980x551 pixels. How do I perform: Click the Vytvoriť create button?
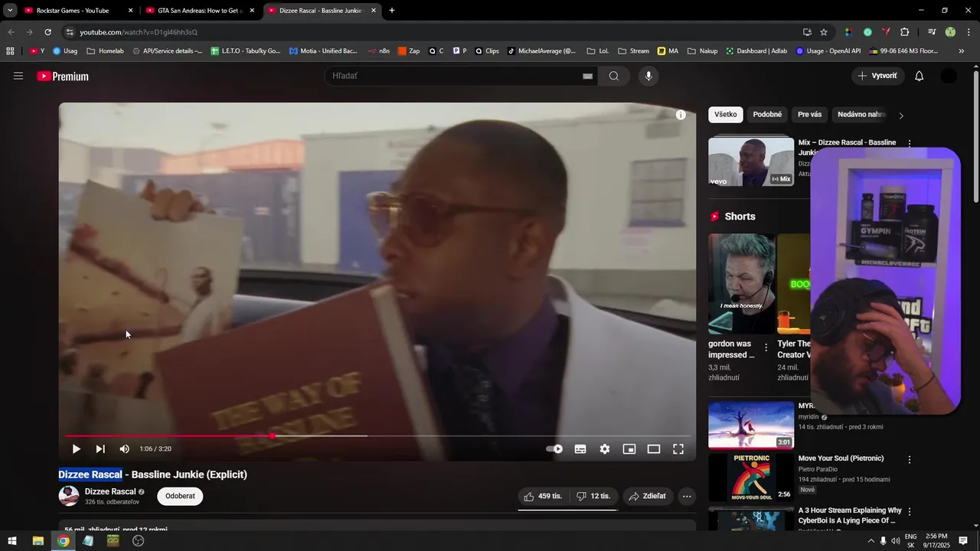pyautogui.click(x=878, y=76)
